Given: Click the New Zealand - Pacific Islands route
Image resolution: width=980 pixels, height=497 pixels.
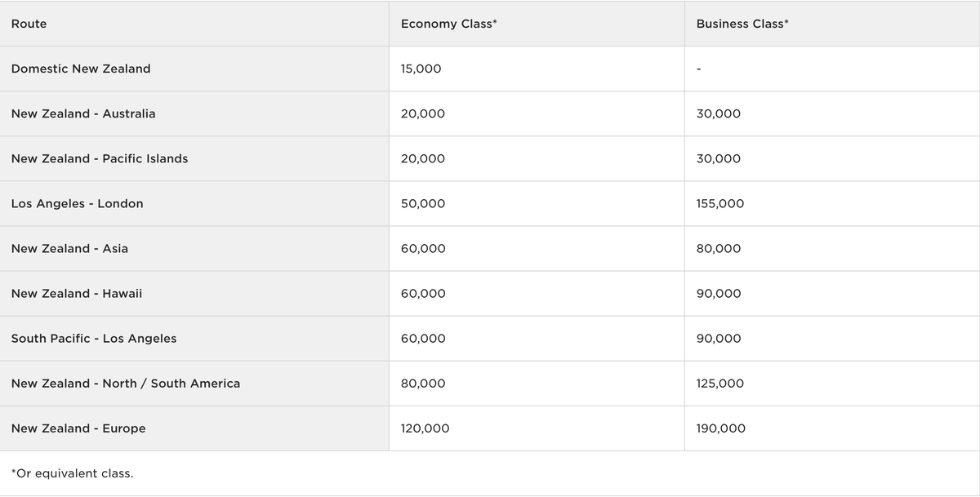Looking at the screenshot, I should [x=100, y=158].
